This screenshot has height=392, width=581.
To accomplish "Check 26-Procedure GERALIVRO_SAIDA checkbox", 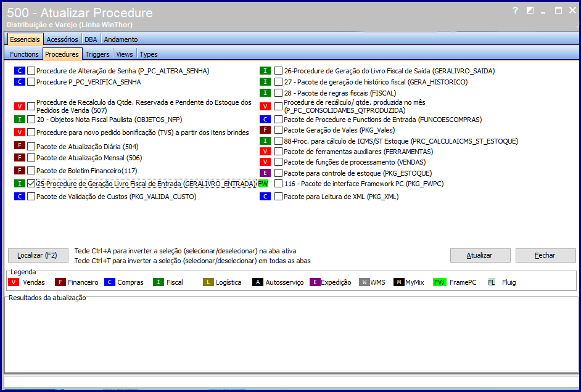I will [x=278, y=71].
